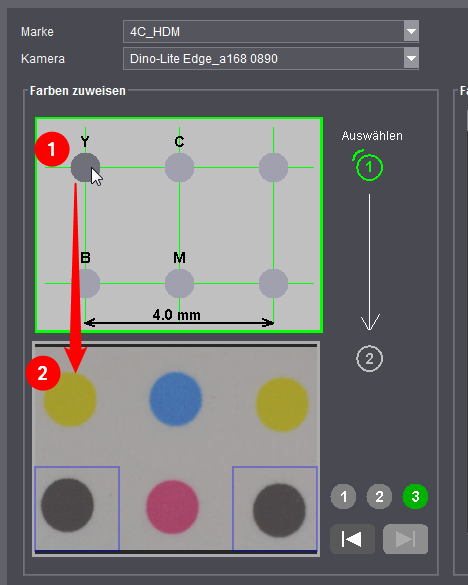Jump to first step with skip-back button
468x585 pixels.
[x=352, y=539]
